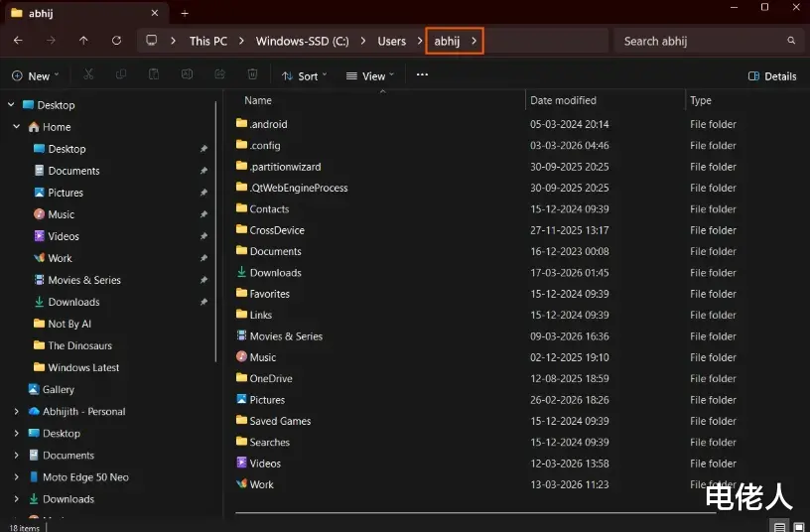This screenshot has width=810, height=532.
Task: Click the Back navigation arrow
Action: (x=18, y=41)
